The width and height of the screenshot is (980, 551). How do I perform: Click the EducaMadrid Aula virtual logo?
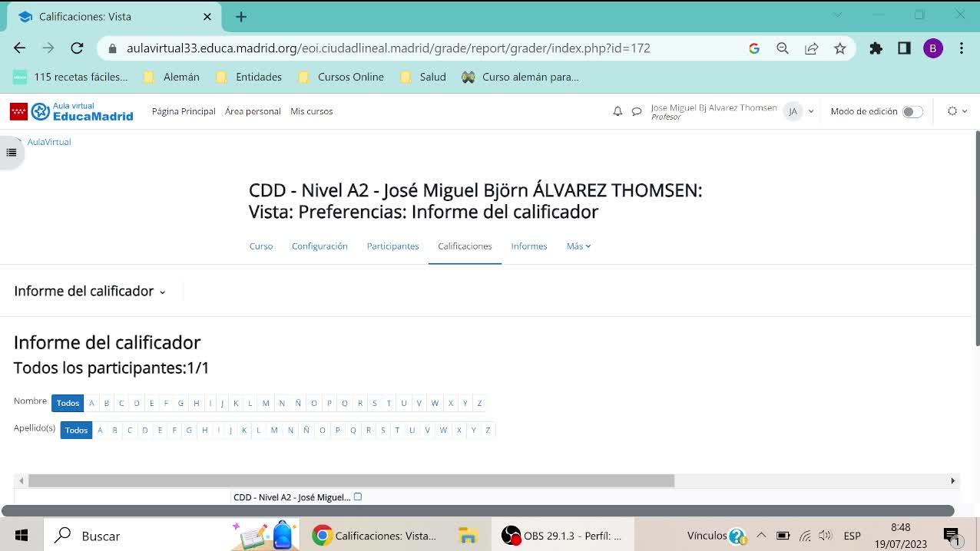point(71,111)
